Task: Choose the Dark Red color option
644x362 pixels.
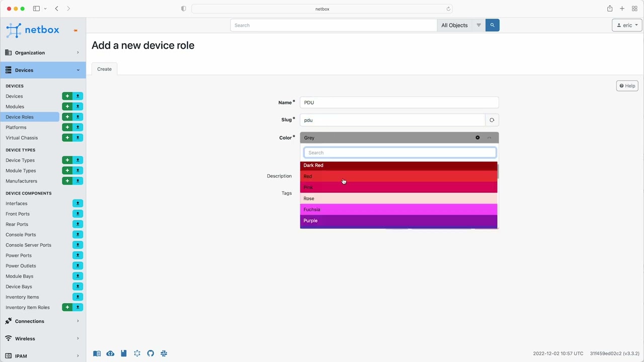Action: [398, 165]
